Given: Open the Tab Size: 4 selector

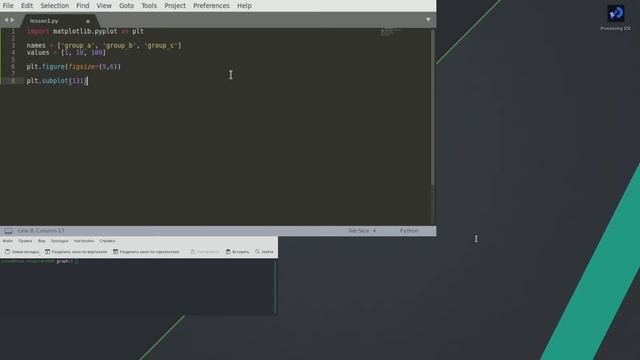Looking at the screenshot, I should tap(362, 231).
